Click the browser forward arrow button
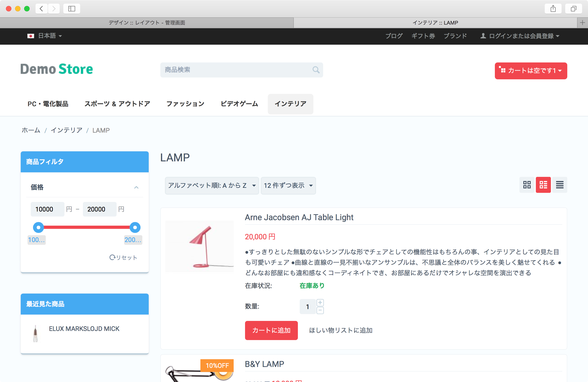Screen dimensions: 588x382 coord(54,9)
